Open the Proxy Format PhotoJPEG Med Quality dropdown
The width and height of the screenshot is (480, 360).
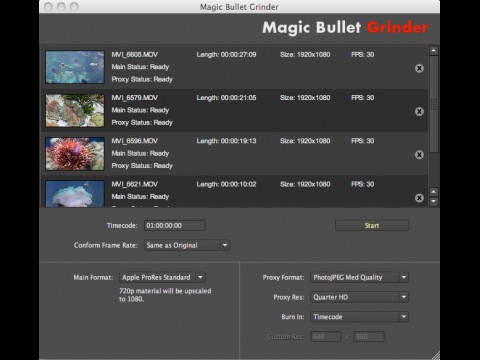coord(359,277)
